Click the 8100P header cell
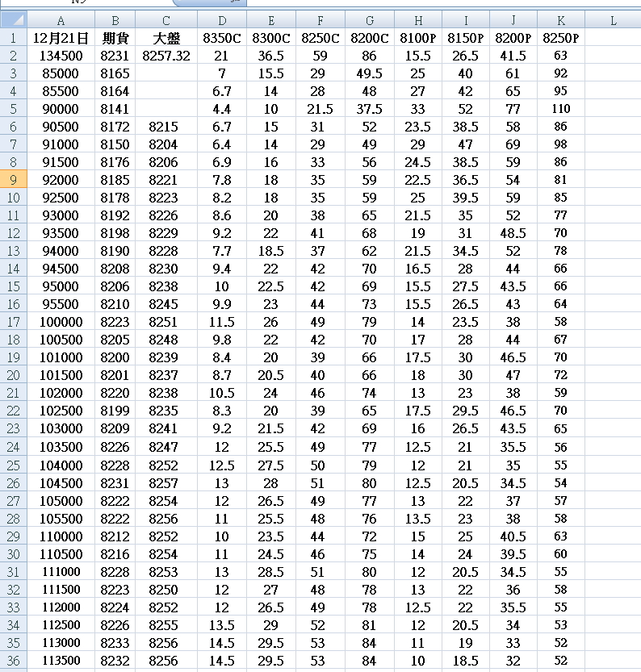 click(x=418, y=38)
